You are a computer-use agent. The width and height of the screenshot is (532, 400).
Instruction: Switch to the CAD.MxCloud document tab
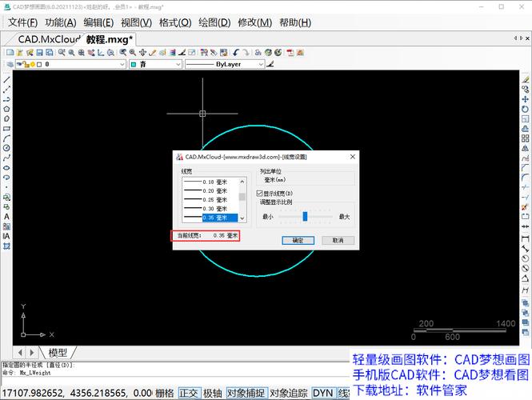click(47, 38)
